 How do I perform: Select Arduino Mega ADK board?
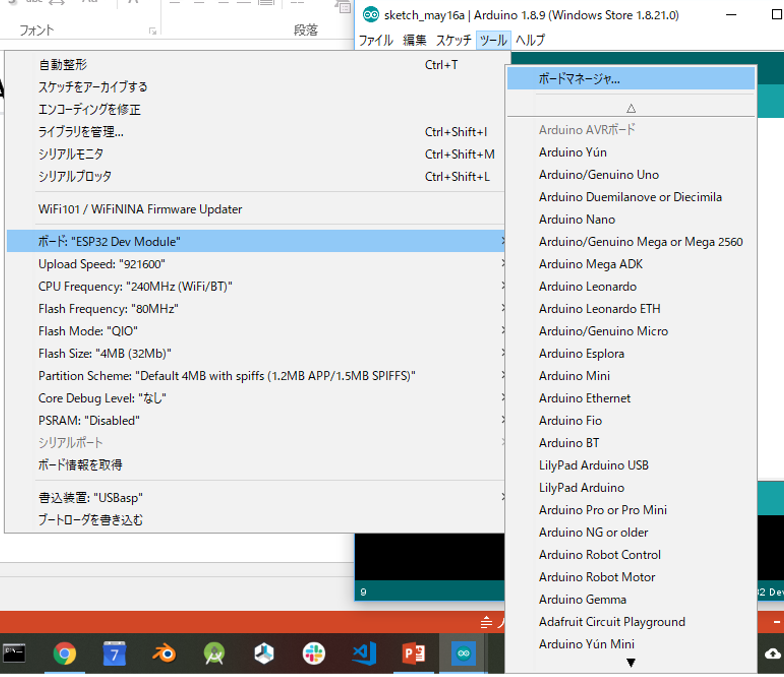(631, 264)
